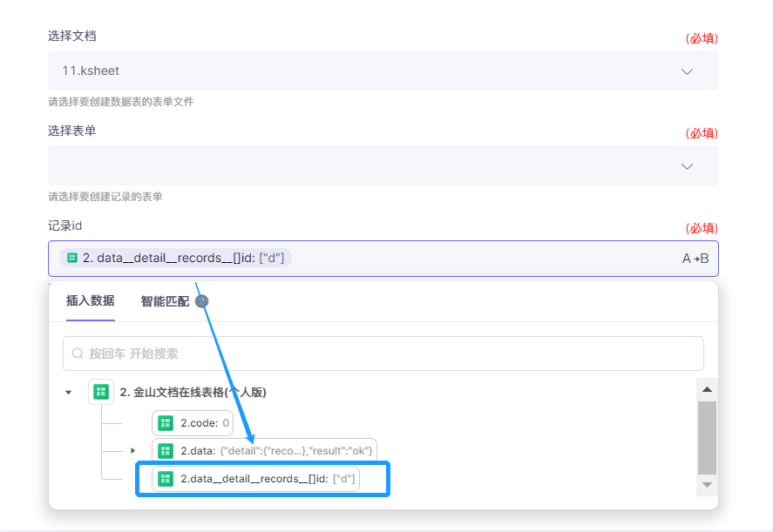Focus the 按回车 开始搜索 search box
Image resolution: width=773 pixels, height=532 pixels.
383,354
